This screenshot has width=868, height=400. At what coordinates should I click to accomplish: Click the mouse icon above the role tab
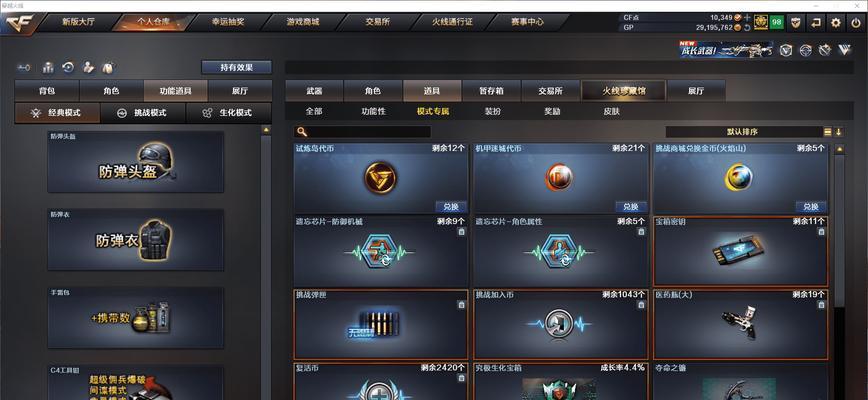point(108,67)
